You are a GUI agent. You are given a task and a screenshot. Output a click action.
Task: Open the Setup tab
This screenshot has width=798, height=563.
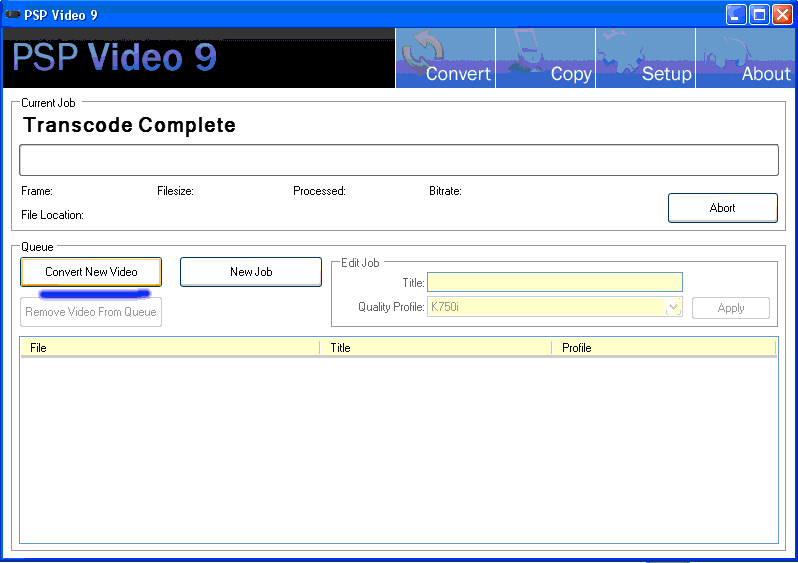(645, 58)
